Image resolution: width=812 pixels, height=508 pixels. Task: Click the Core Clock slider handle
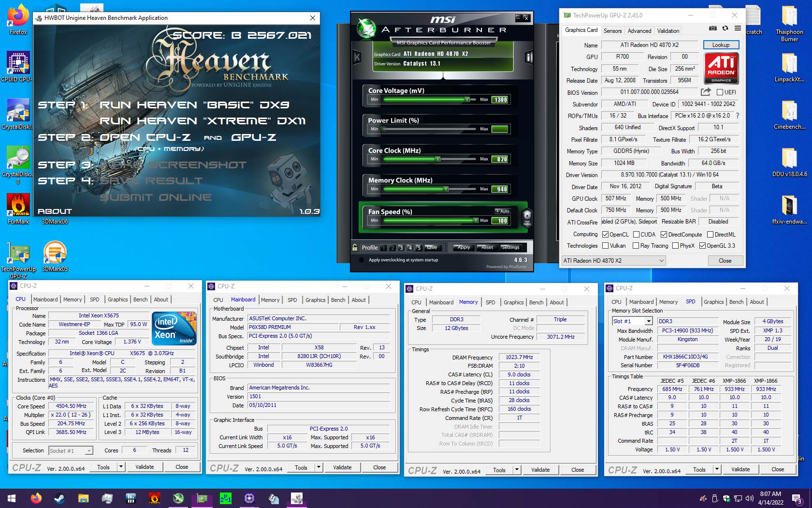click(x=438, y=159)
